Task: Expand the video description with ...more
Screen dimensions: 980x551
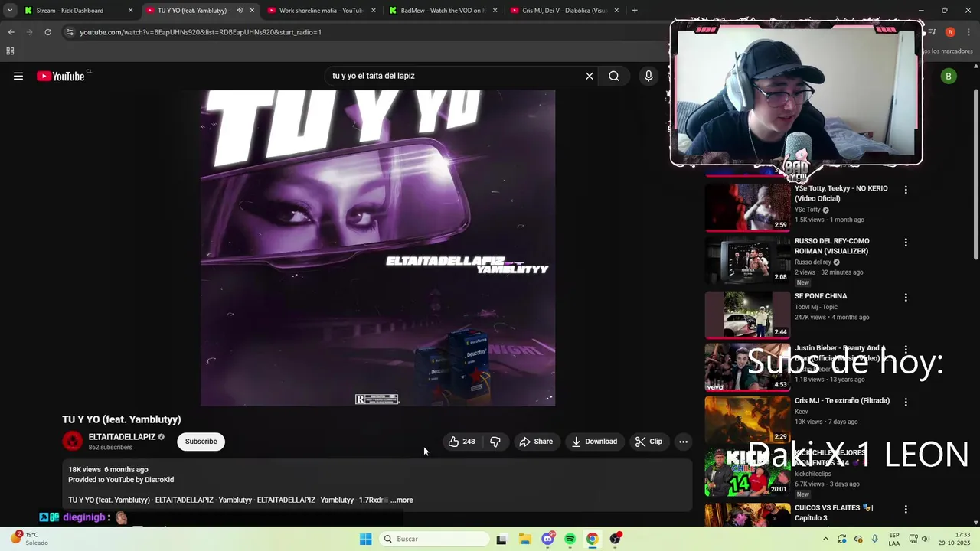Action: [x=402, y=500]
